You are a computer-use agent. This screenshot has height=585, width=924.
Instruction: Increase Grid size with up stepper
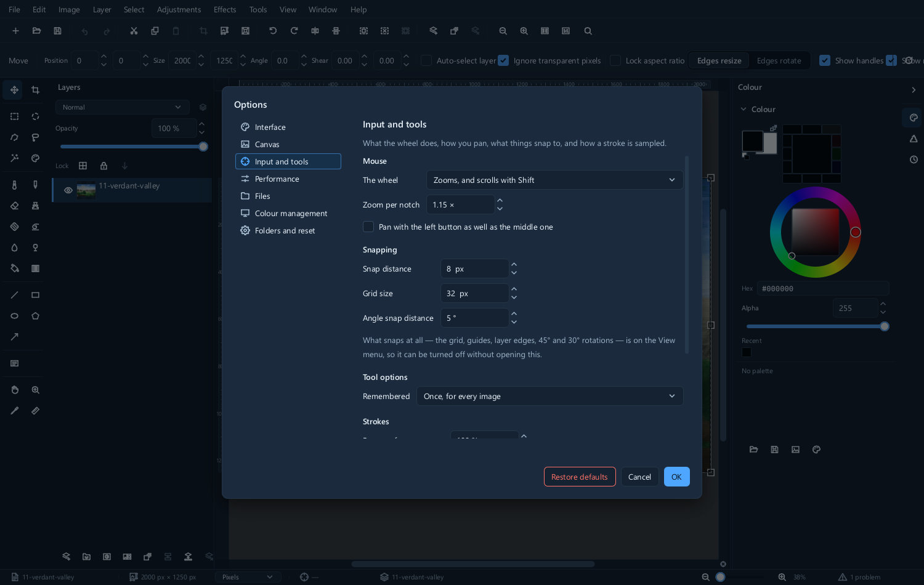(x=514, y=289)
